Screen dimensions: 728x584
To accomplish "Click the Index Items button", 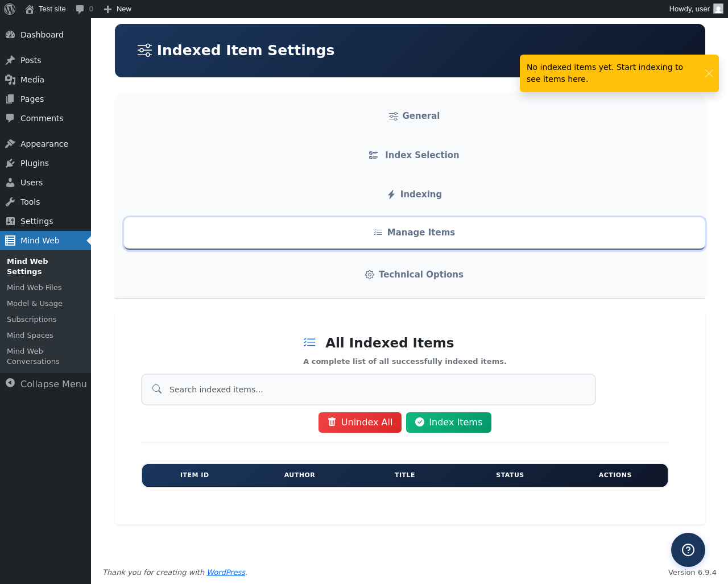I will (449, 423).
